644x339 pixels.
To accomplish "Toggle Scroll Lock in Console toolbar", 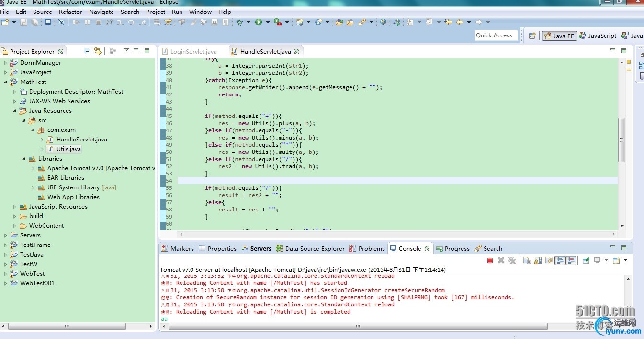I will pos(537,260).
